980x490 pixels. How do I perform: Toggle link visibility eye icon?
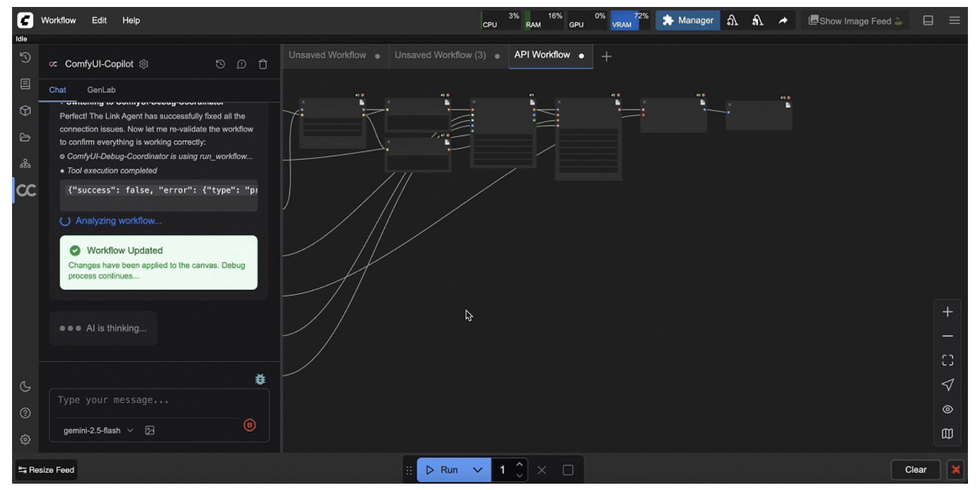click(x=947, y=409)
